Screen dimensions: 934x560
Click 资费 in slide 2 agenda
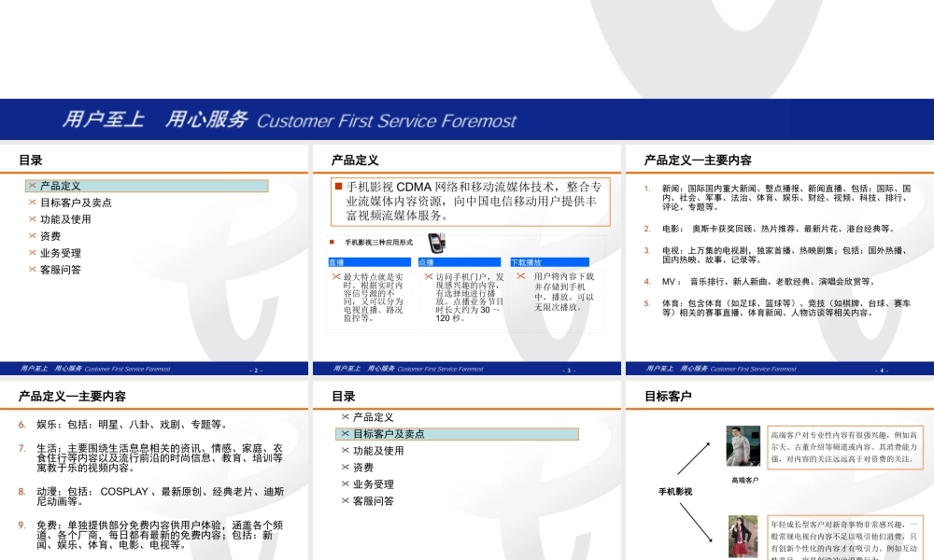click(x=50, y=235)
